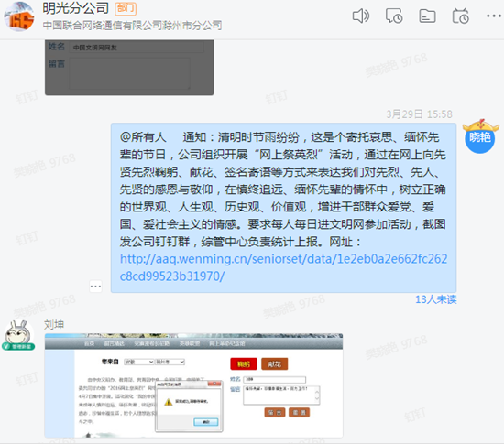Click the 中国联合网络通信有限公司滁州市分公司 subtitle
This screenshot has width=504, height=444.
pos(132,26)
